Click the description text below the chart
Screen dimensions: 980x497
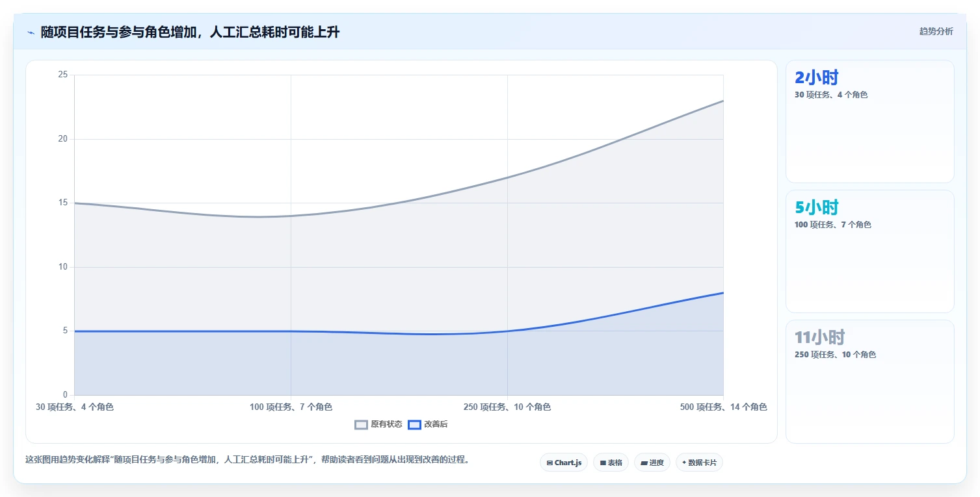247,459
